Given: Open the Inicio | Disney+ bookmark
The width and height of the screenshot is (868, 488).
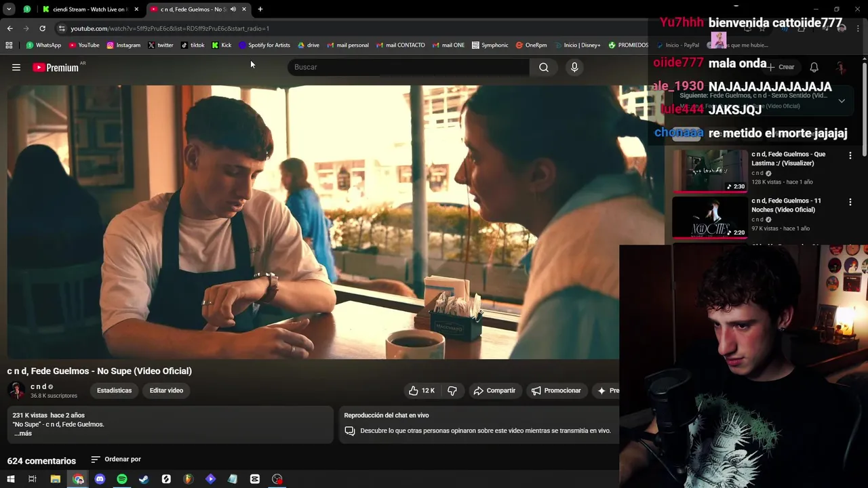Looking at the screenshot, I should coord(577,45).
